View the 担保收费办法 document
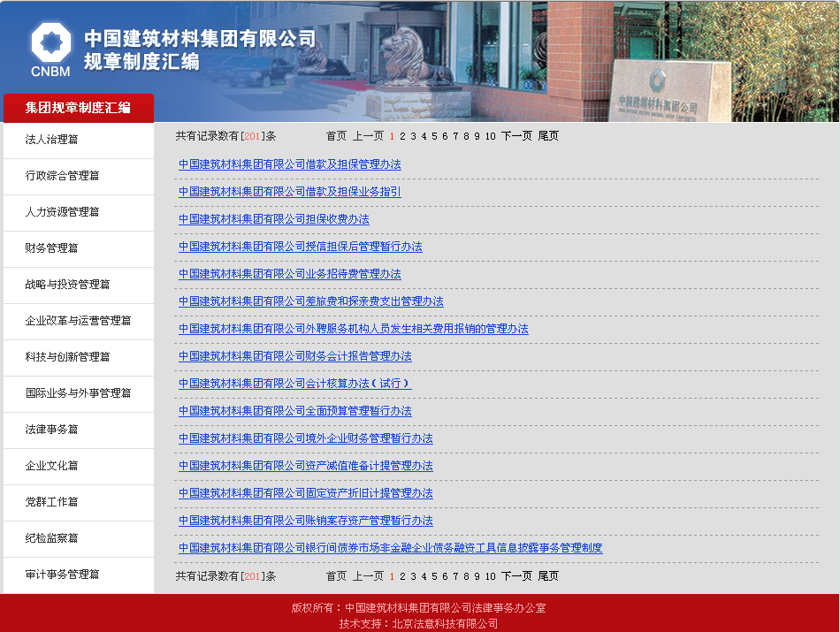 (x=274, y=219)
